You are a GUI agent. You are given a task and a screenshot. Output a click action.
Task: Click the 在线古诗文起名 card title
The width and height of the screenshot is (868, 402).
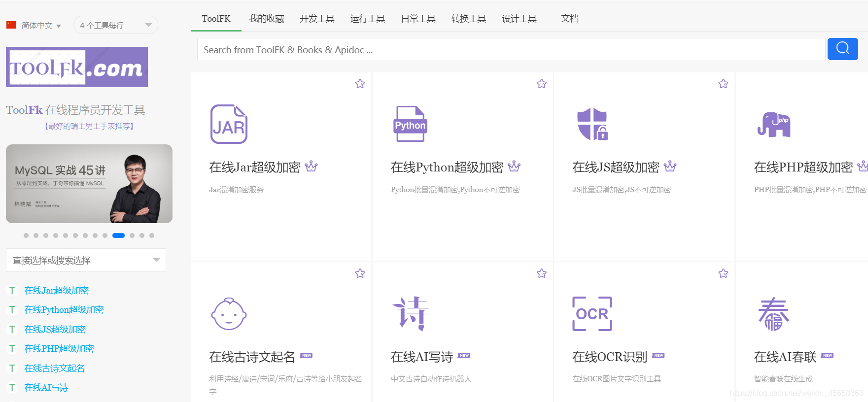pos(252,357)
